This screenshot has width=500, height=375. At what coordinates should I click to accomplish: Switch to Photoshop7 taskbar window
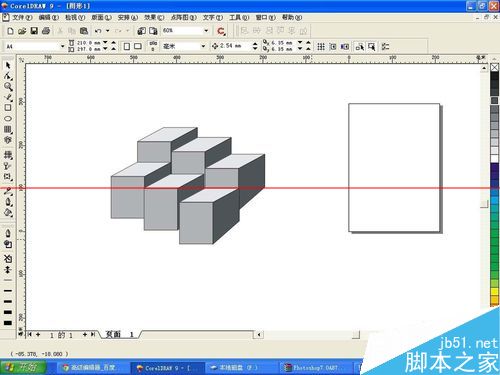315,368
